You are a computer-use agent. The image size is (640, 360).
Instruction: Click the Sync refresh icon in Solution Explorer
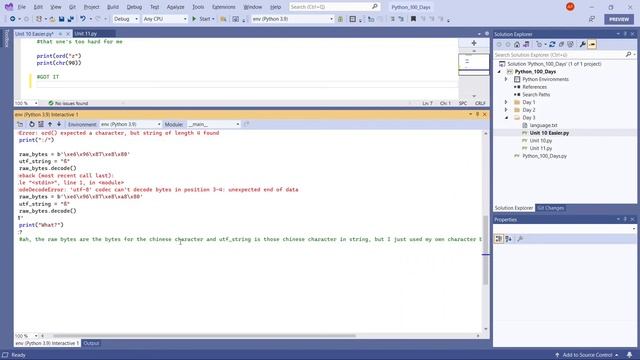(x=552, y=44)
